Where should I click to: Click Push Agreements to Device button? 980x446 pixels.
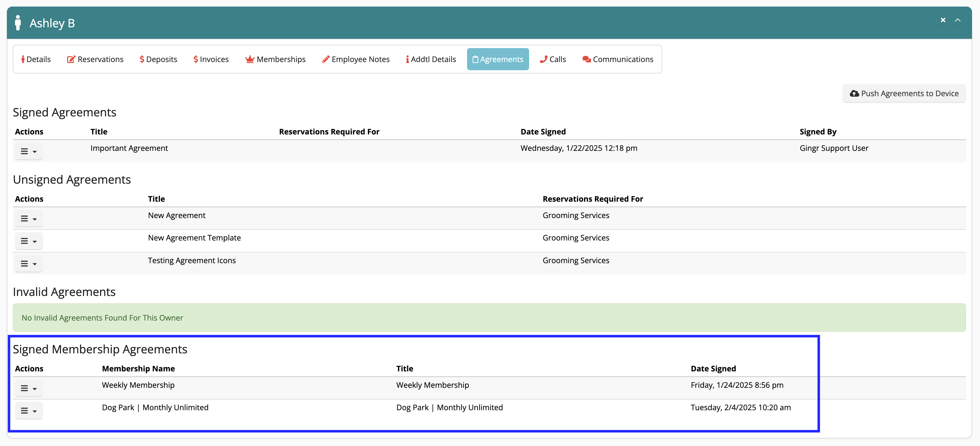click(x=904, y=93)
